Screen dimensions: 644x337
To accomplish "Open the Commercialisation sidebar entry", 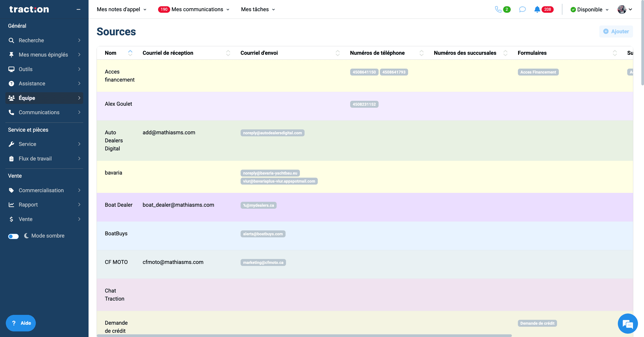I will [x=44, y=190].
